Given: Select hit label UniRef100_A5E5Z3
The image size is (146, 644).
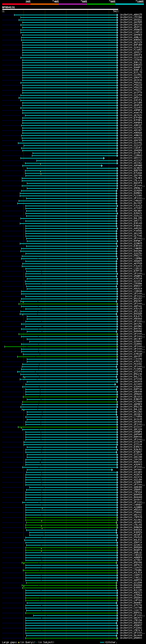Looking at the screenshot, I should tap(131, 593).
